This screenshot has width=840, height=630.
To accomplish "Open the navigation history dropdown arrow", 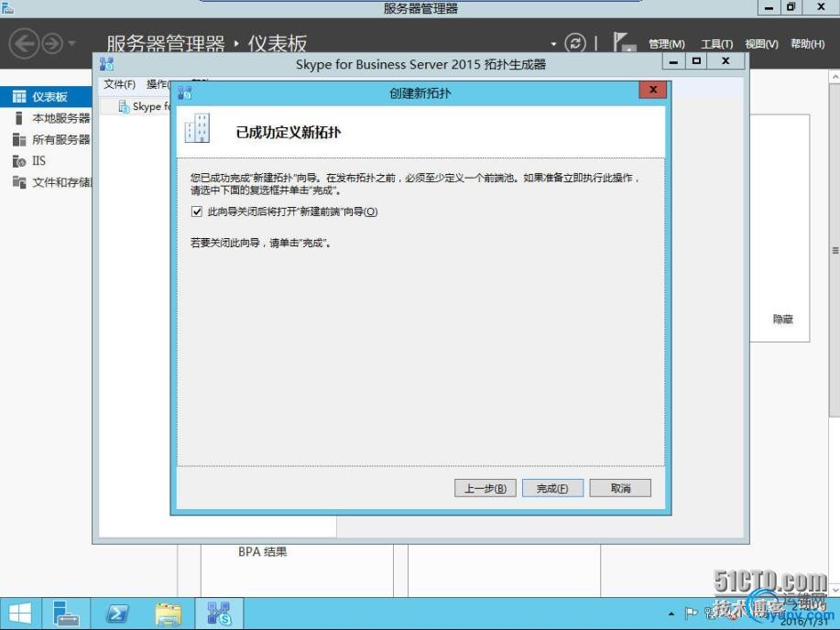I will (x=71, y=43).
